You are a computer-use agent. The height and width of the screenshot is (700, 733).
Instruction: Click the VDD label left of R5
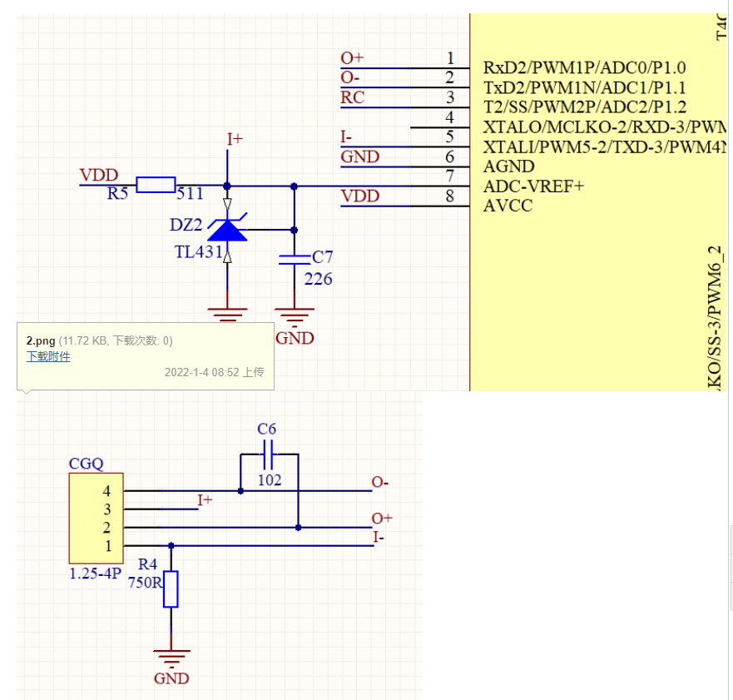click(99, 176)
